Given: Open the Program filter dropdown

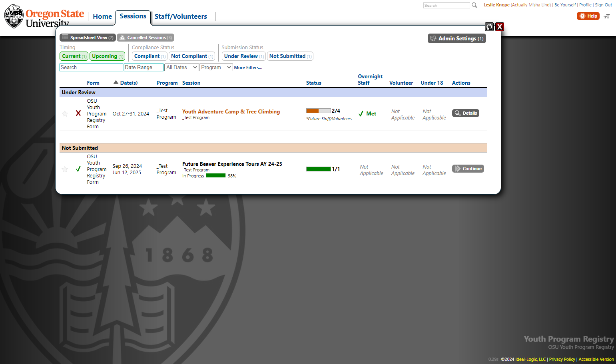Looking at the screenshot, I should tap(216, 68).
